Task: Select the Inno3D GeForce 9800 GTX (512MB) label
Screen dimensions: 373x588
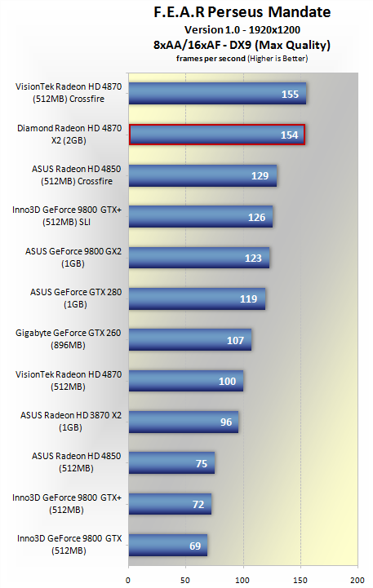Action: tap(69, 545)
